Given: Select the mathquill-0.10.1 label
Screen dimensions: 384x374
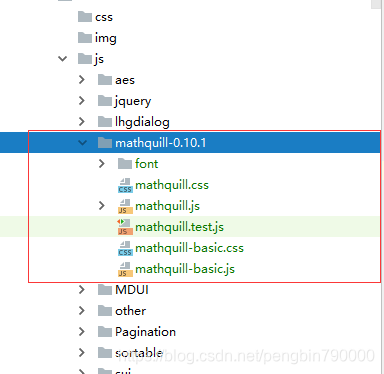Looking at the screenshot, I should coord(161,143).
